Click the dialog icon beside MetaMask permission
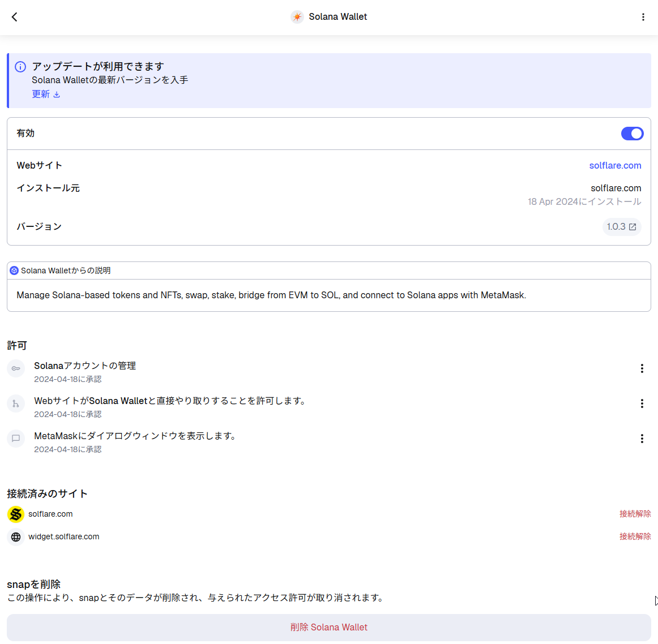This screenshot has width=658, height=644. click(x=16, y=439)
